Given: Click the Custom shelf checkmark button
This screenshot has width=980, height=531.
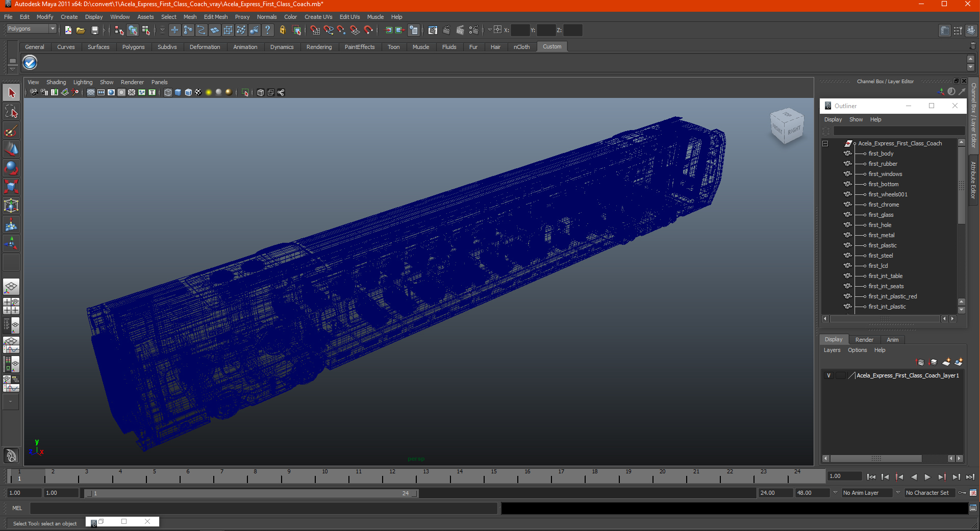Looking at the screenshot, I should 30,63.
